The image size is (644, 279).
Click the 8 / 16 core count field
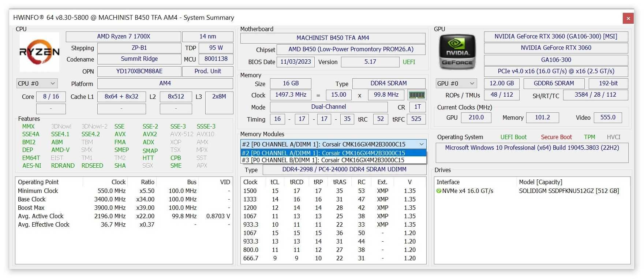[51, 97]
